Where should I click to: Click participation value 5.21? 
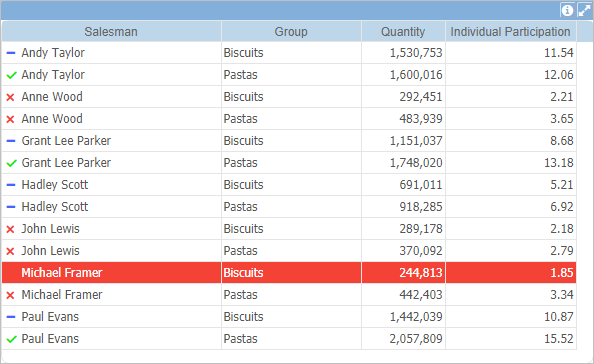pos(562,184)
